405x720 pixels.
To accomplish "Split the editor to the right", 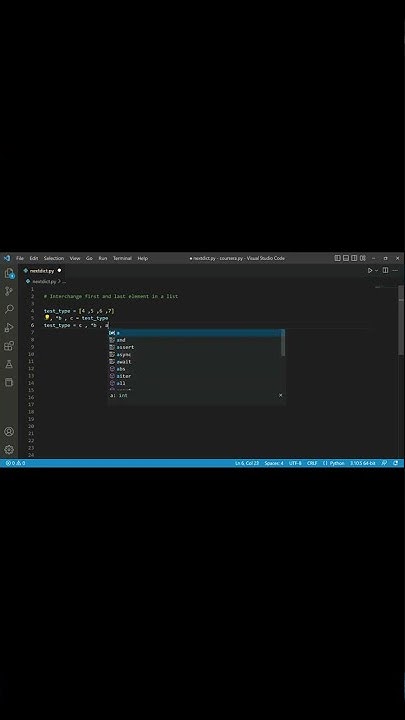I will tap(386, 270).
